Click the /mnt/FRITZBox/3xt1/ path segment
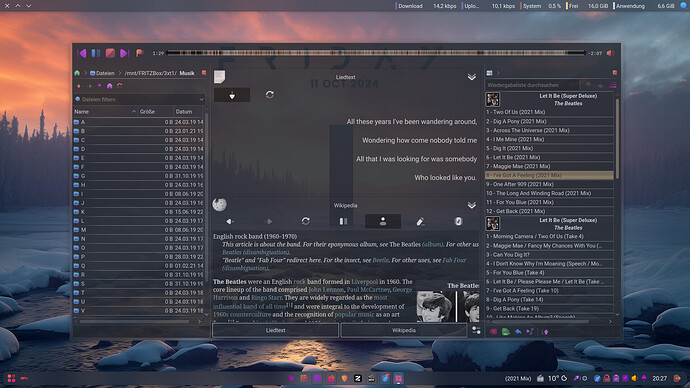690x388 pixels. tap(150, 73)
